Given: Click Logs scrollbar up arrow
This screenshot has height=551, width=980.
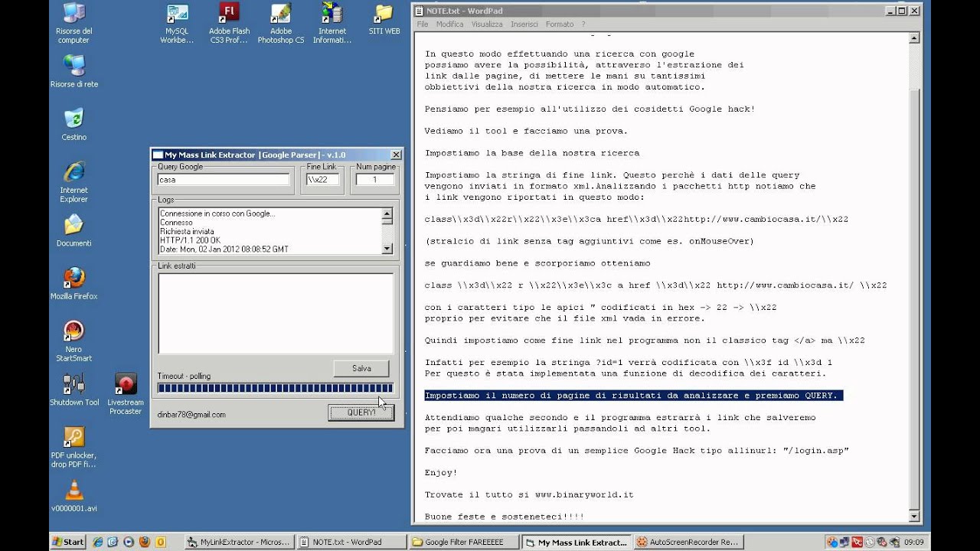Looking at the screenshot, I should pyautogui.click(x=387, y=215).
